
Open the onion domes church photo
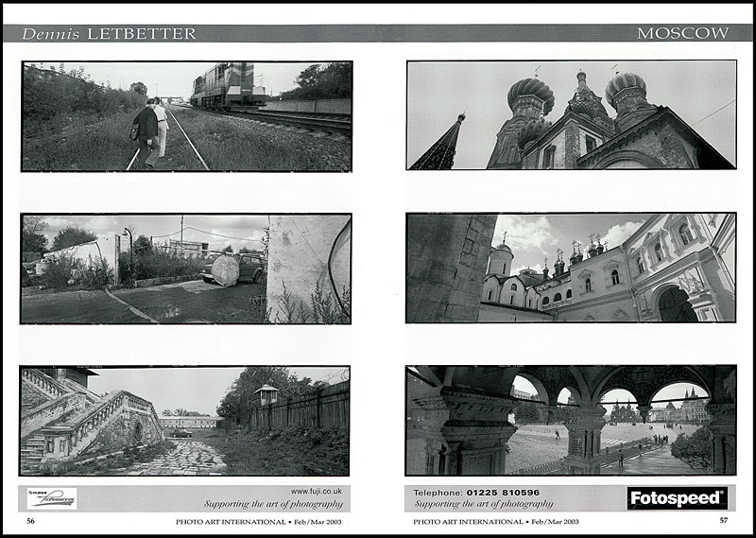[571, 115]
